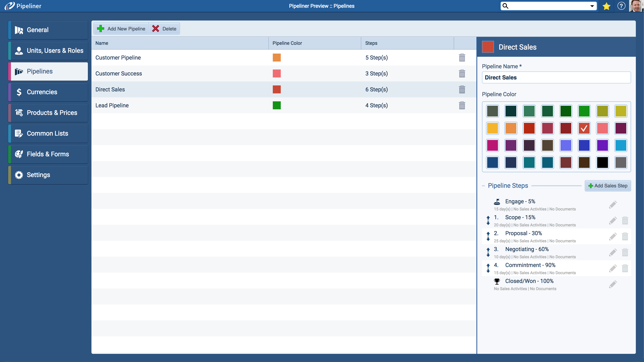
Task: Click Add Sales Step button
Action: [x=608, y=186]
